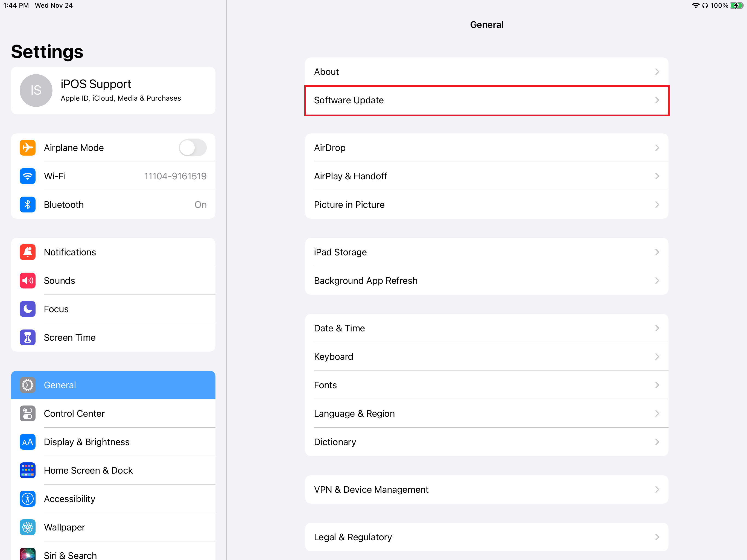
Task: Open AirPlay & Handoff chevron
Action: point(657,176)
